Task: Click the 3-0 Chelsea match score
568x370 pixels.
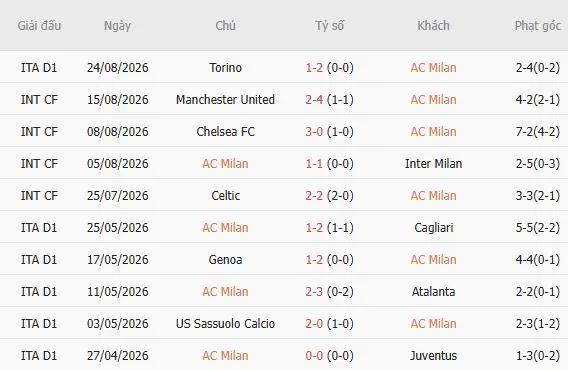Action: (314, 132)
